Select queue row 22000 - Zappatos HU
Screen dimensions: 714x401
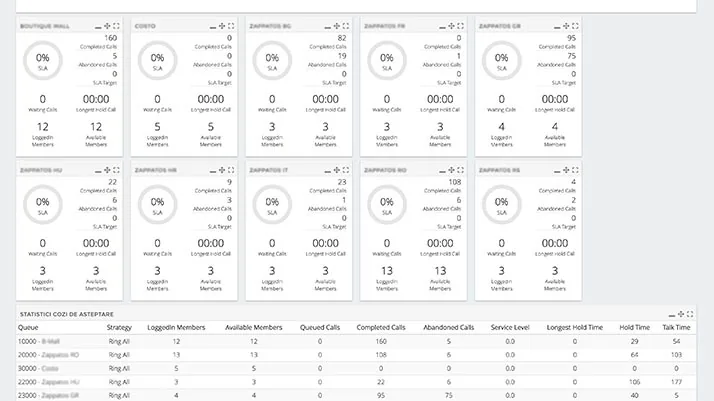tap(356, 382)
